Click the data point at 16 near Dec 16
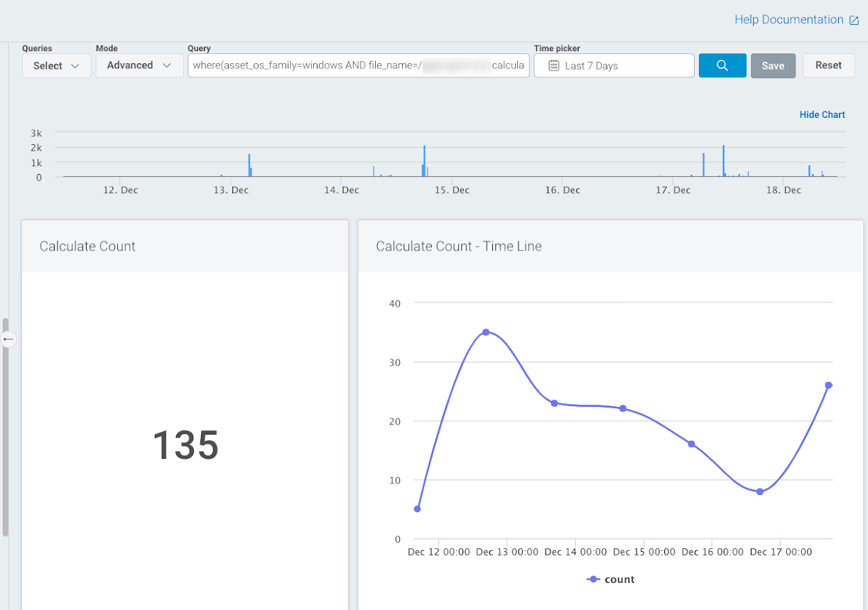868x610 pixels. [x=691, y=445]
